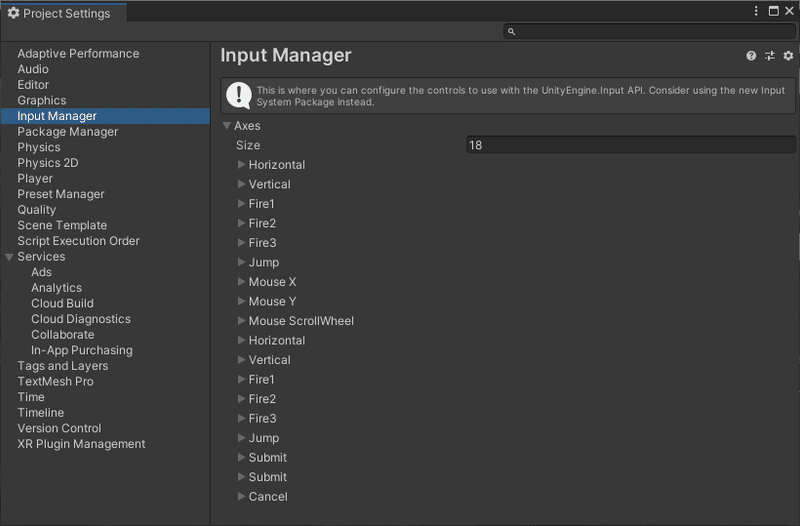800x526 pixels.
Task: Go to Cloud Diagnostics service settings
Action: pyautogui.click(x=80, y=319)
